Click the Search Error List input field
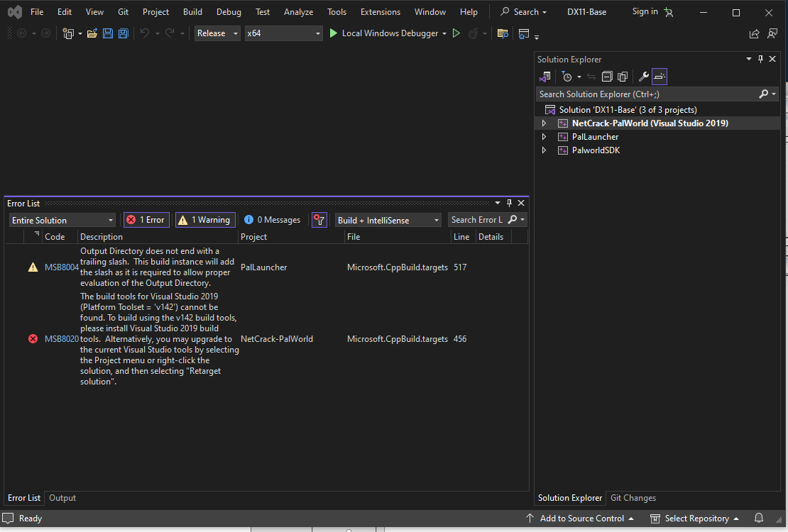The height and width of the screenshot is (532, 788). [x=477, y=219]
